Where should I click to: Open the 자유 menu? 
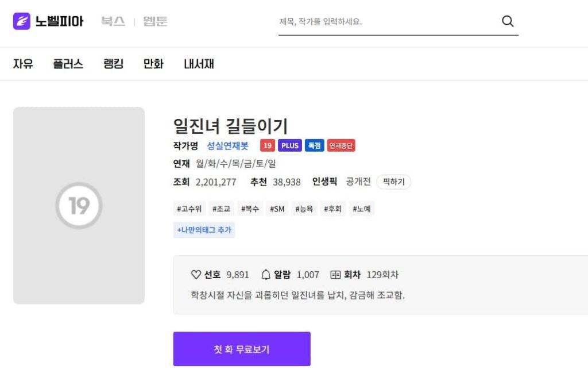coord(23,64)
